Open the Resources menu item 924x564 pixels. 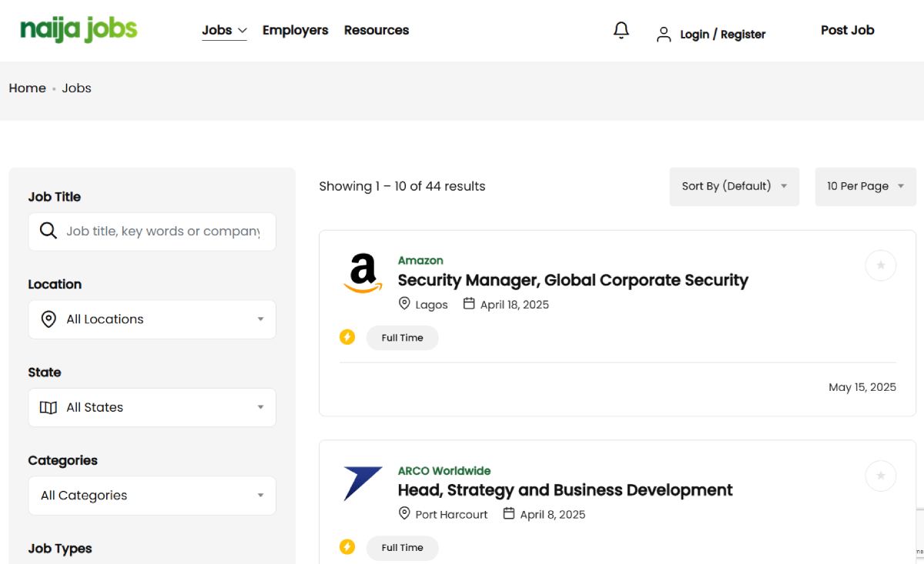tap(377, 30)
